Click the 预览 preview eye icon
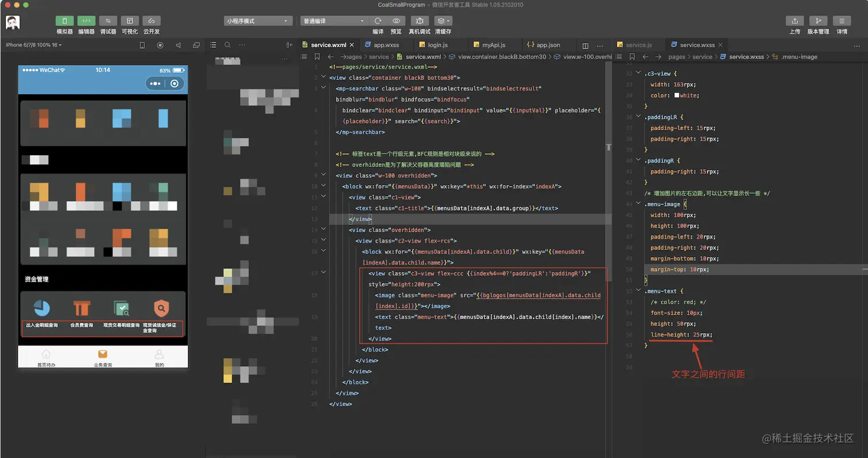The width and height of the screenshot is (868, 458). [396, 21]
